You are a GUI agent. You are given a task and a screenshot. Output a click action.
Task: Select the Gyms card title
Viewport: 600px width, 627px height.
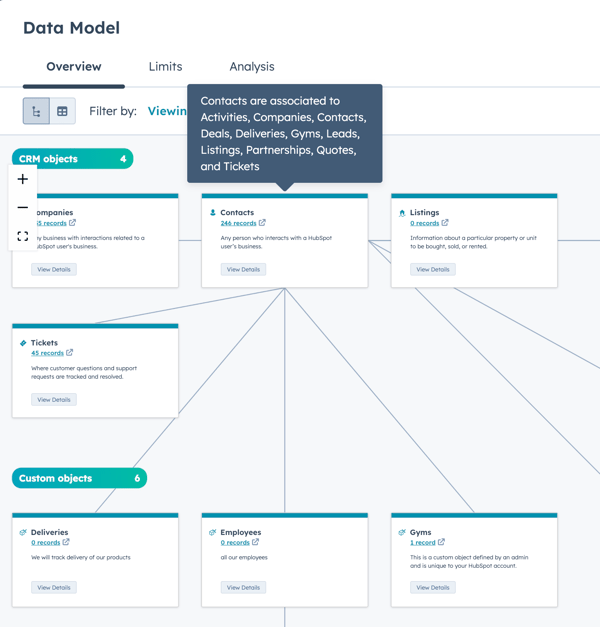[x=420, y=532]
